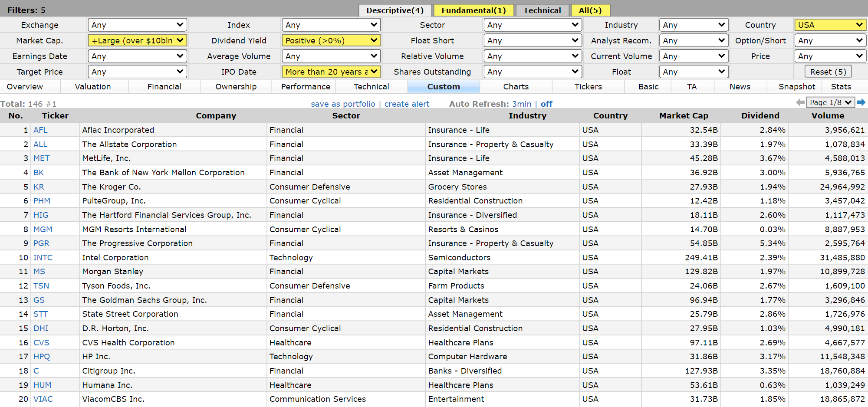The image size is (868, 407).
Task: Open the Float Short dropdown
Action: point(533,40)
